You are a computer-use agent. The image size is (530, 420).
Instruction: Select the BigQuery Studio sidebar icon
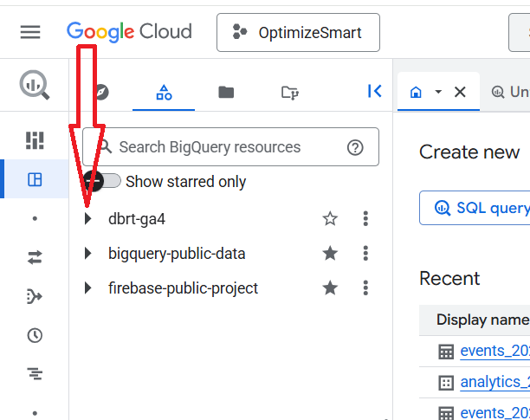[x=35, y=180]
